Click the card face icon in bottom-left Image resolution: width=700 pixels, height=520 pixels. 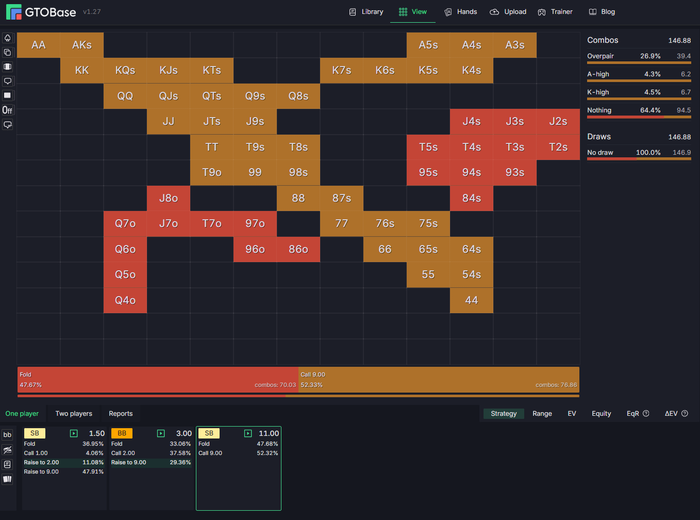pyautogui.click(x=8, y=464)
